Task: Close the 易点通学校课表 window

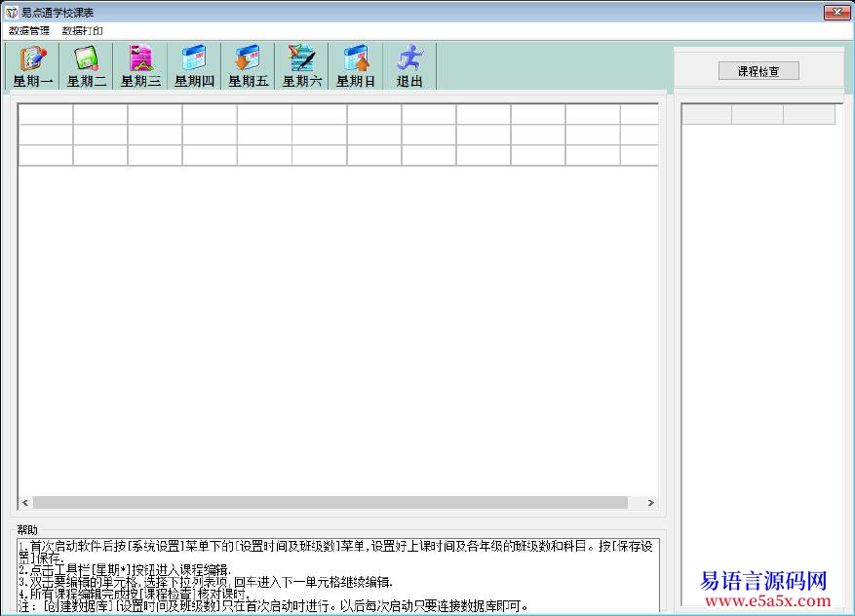Action: click(836, 13)
